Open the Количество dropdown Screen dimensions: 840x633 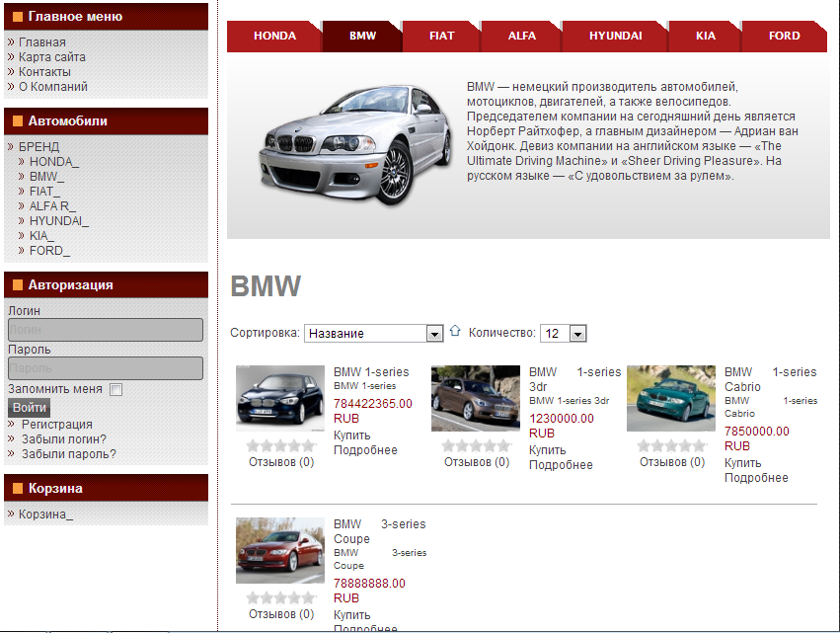(564, 334)
